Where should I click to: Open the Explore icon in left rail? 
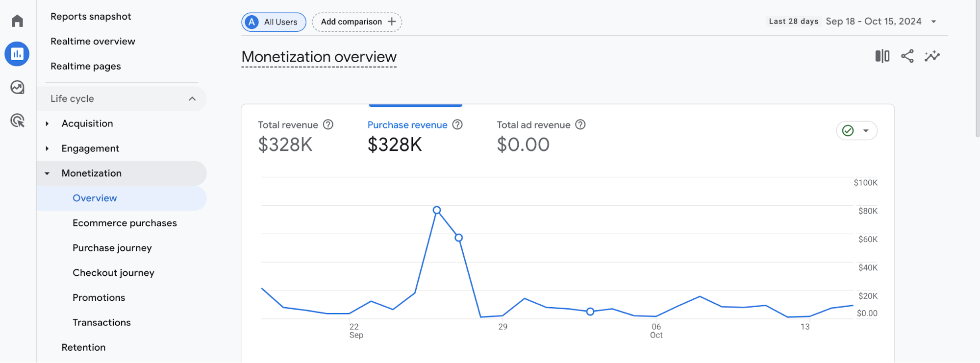pyautogui.click(x=17, y=87)
